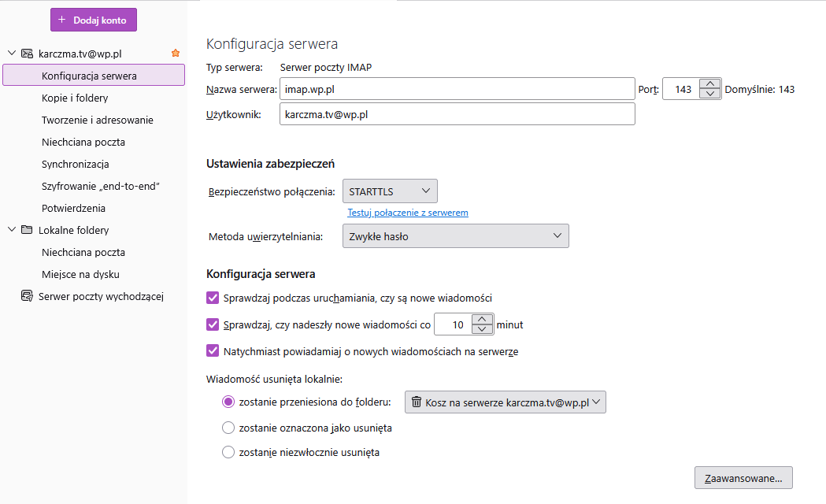Decrease the port number with down arrow
The image size is (826, 504).
710,94
